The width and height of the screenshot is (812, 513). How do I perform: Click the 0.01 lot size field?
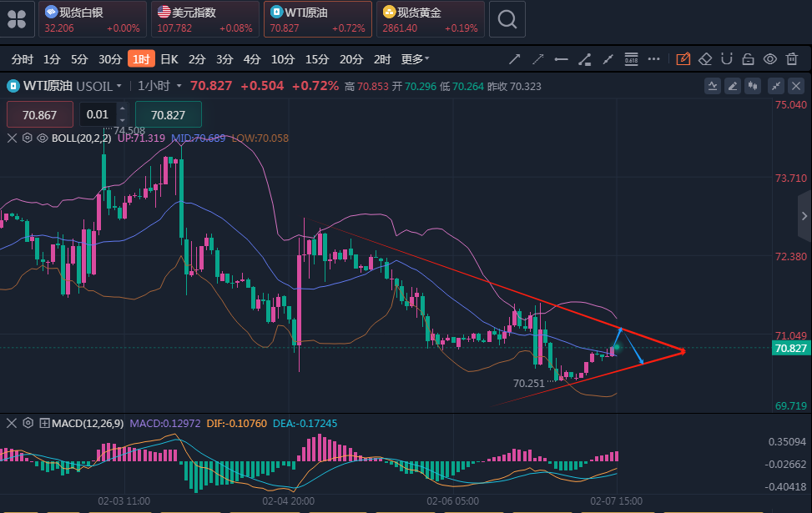(98, 115)
